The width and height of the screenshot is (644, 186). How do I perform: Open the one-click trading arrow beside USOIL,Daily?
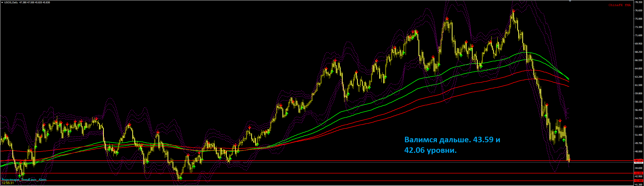2,3
